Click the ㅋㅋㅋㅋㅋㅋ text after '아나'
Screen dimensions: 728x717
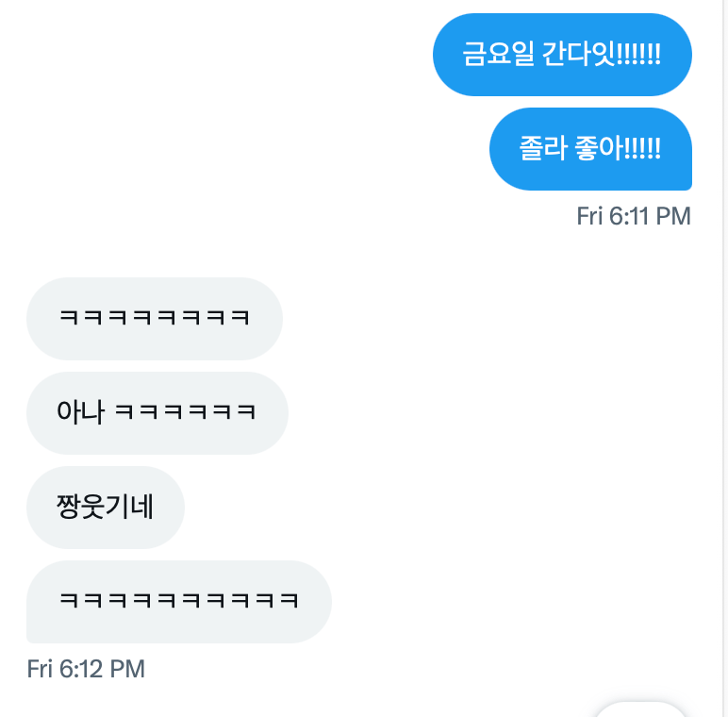pyautogui.click(x=185, y=412)
